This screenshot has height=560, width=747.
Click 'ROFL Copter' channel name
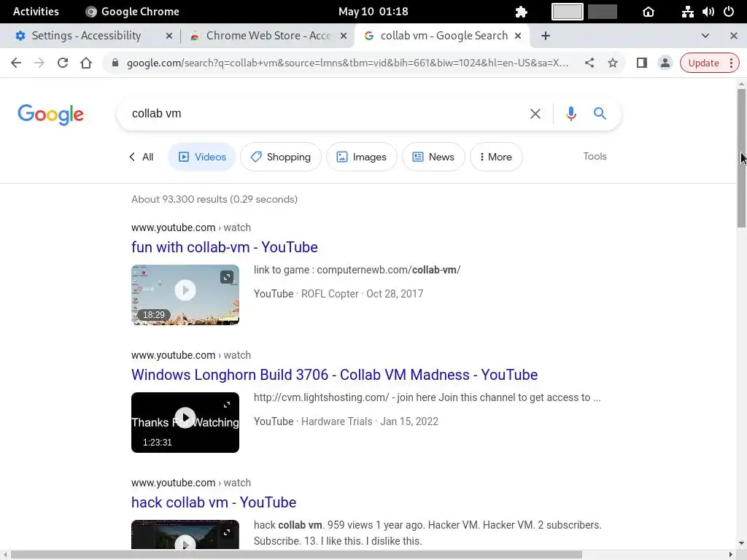click(x=330, y=294)
